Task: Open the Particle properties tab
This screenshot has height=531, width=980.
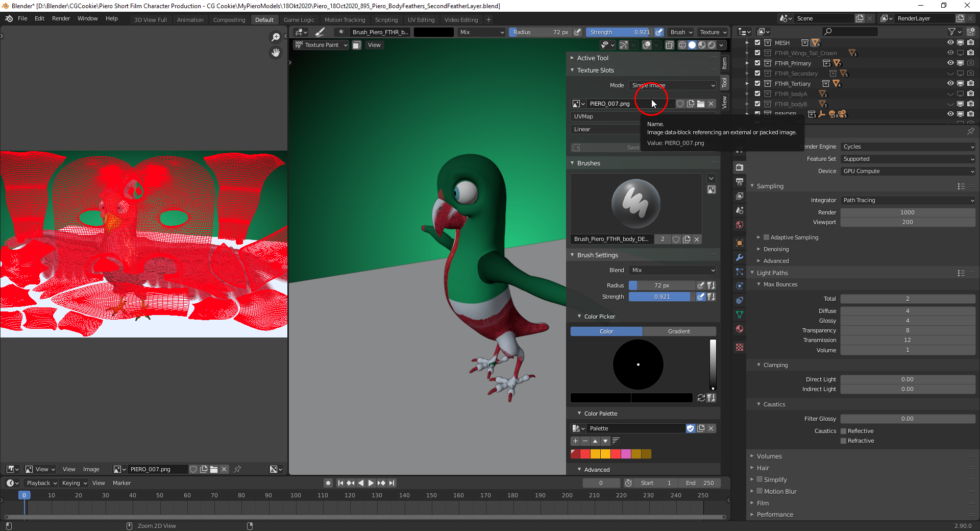Action: tap(739, 272)
